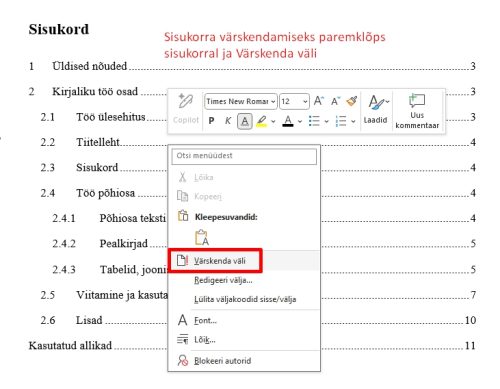This screenshot has width=500, height=389.
Task: Open font color dropdown arrow
Action: click(300, 121)
